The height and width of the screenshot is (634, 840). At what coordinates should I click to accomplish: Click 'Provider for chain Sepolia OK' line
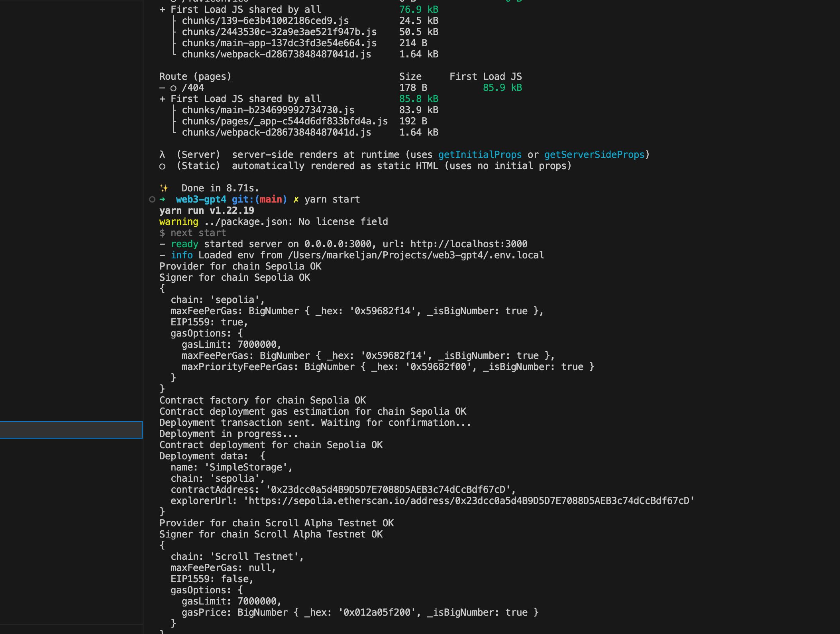point(240,266)
